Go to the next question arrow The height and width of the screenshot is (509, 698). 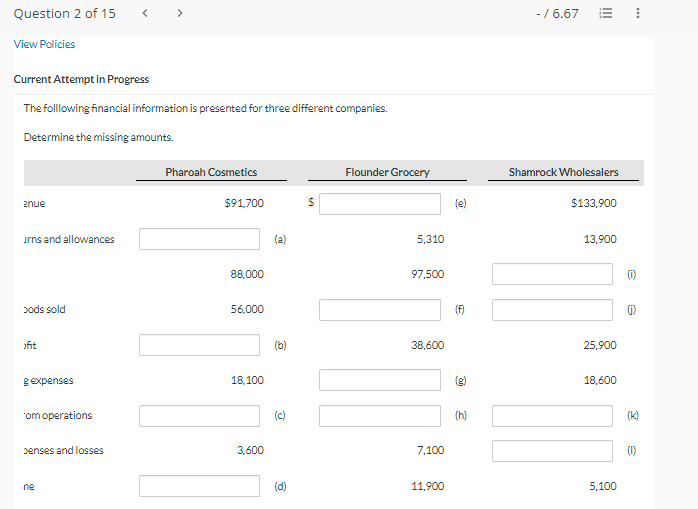click(180, 13)
